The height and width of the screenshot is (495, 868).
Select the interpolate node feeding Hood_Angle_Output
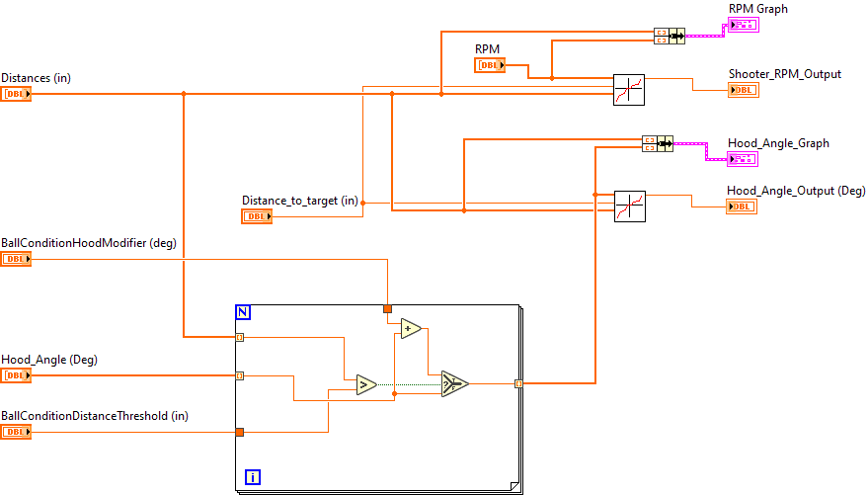(x=629, y=206)
